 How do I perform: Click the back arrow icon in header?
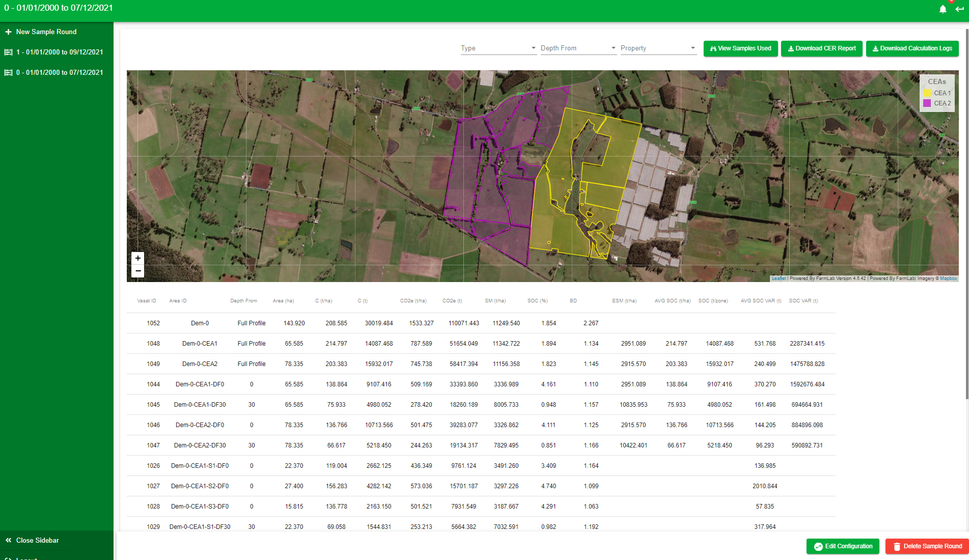[x=960, y=9]
